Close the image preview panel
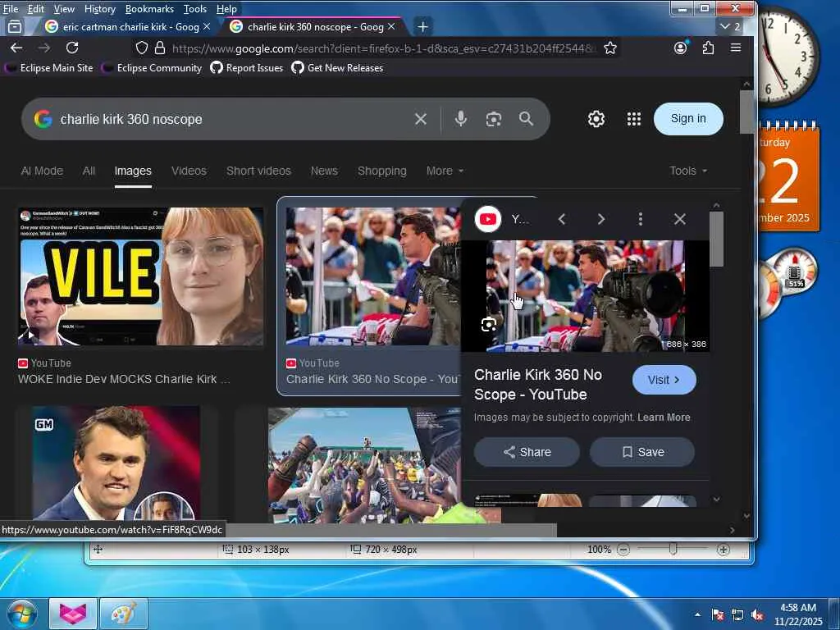840x630 pixels. pyautogui.click(x=680, y=219)
